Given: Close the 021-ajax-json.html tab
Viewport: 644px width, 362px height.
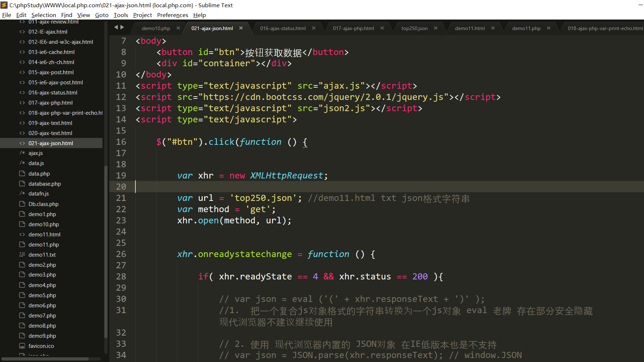Looking at the screenshot, I should [x=241, y=28].
